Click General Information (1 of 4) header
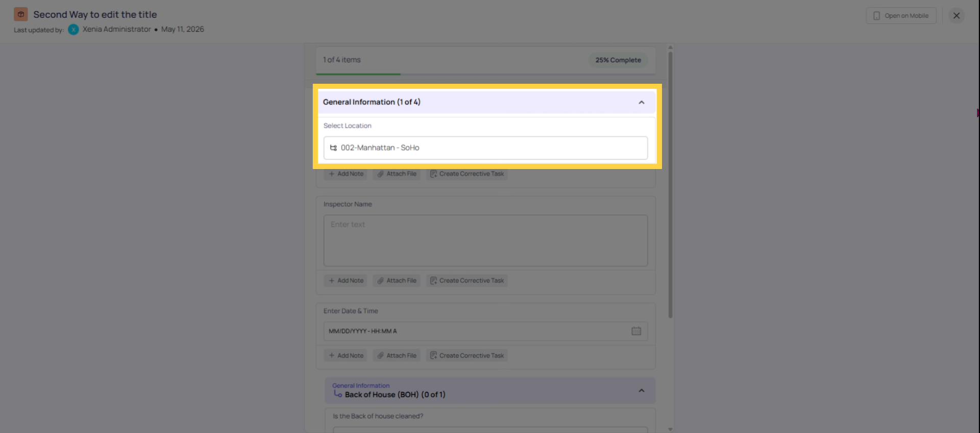 click(486, 102)
